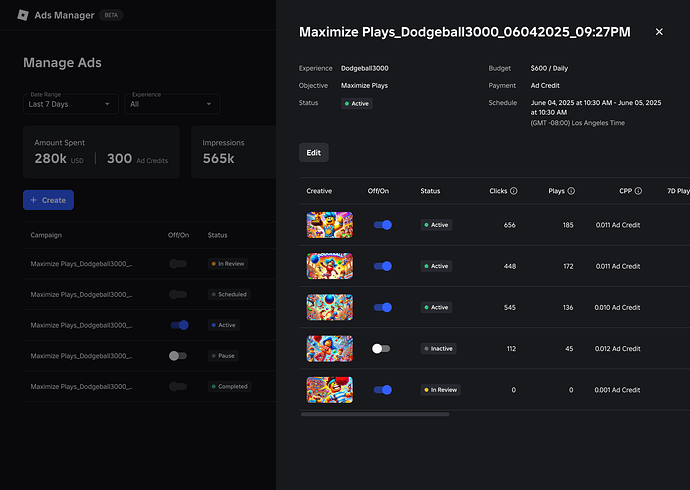This screenshot has width=690, height=490.
Task: Toggle the In Review campaign switch in list
Action: [x=178, y=264]
